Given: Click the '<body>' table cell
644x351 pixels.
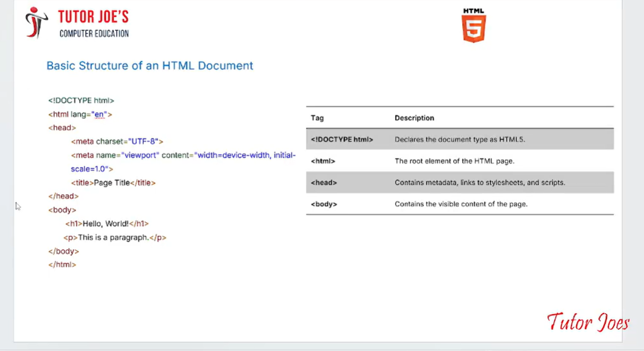Looking at the screenshot, I should click(324, 204).
